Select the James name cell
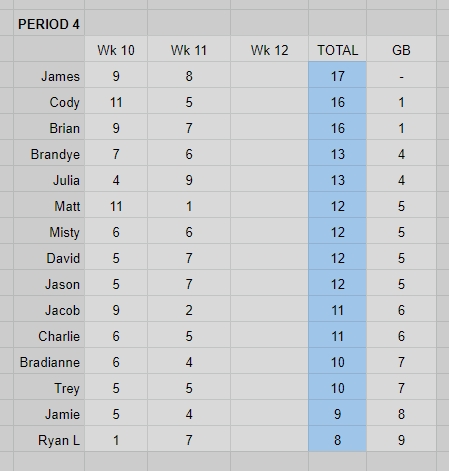Image resolution: width=449 pixels, height=471 pixels. (49, 75)
